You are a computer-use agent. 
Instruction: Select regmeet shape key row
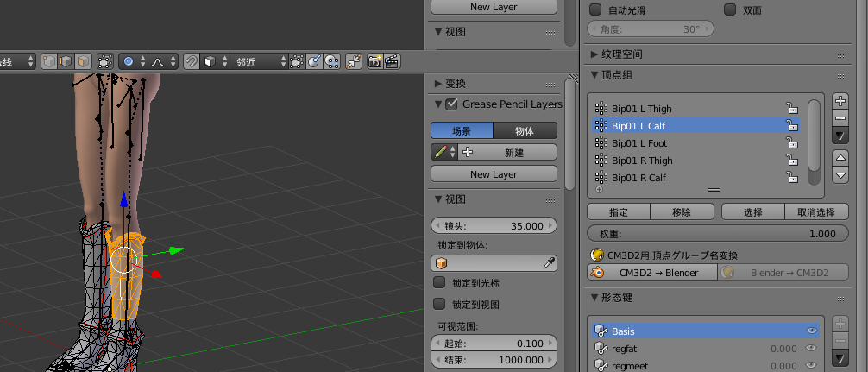pos(706,365)
